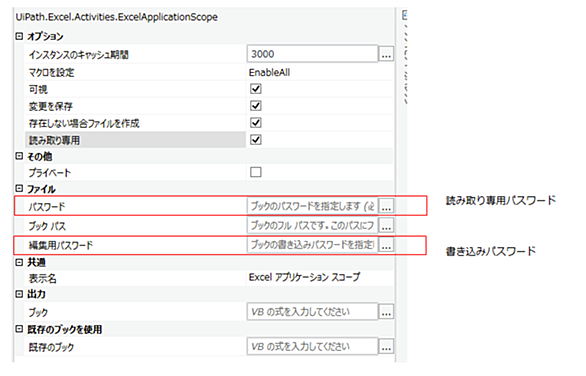Open ellipsis editor for パスワード field
The image size is (586, 376).
click(x=386, y=206)
